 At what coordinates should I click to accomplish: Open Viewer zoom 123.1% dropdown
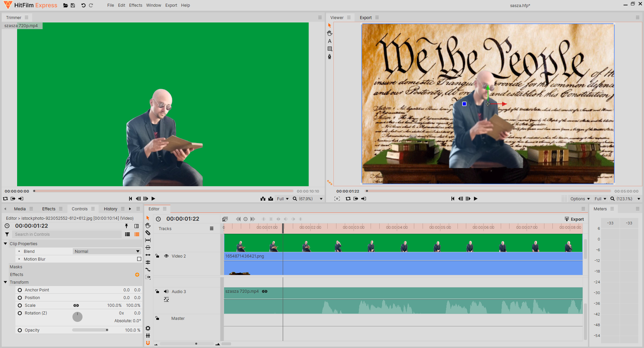625,199
